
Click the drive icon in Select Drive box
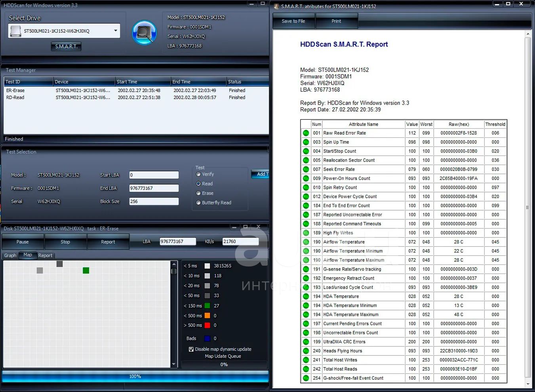tap(16, 31)
